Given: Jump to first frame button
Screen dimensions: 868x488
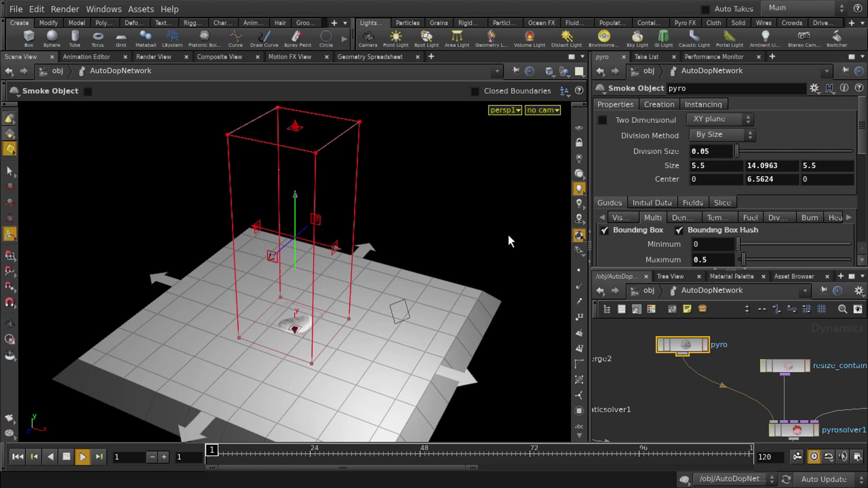Looking at the screenshot, I should point(18,457).
